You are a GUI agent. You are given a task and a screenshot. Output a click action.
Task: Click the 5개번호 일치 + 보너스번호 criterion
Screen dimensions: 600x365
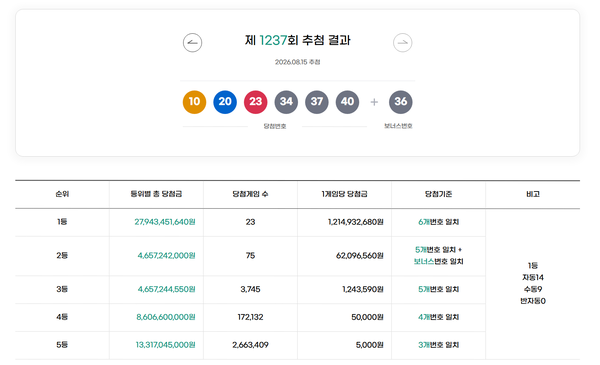point(439,256)
